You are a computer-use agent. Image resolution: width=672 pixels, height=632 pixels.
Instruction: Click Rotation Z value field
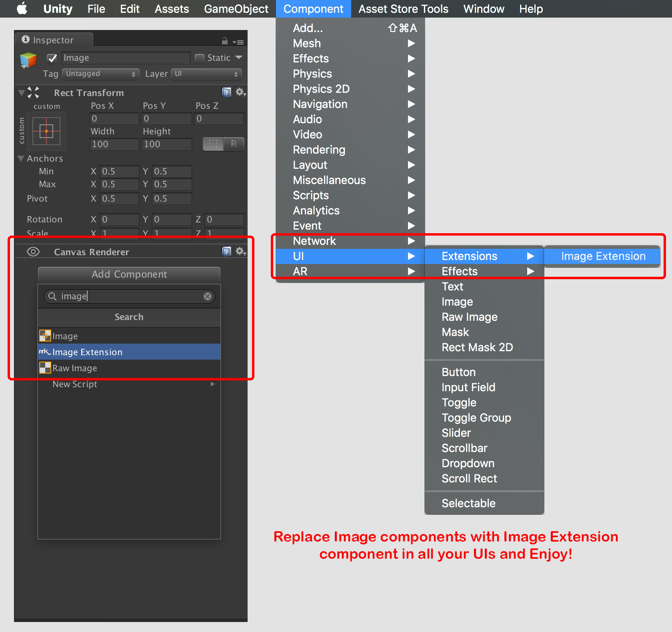point(224,220)
